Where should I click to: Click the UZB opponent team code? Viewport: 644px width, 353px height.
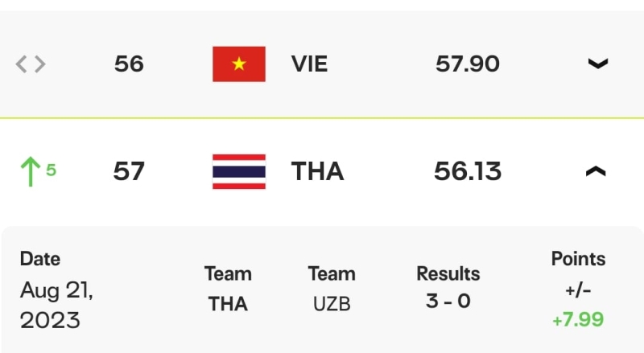pos(332,304)
